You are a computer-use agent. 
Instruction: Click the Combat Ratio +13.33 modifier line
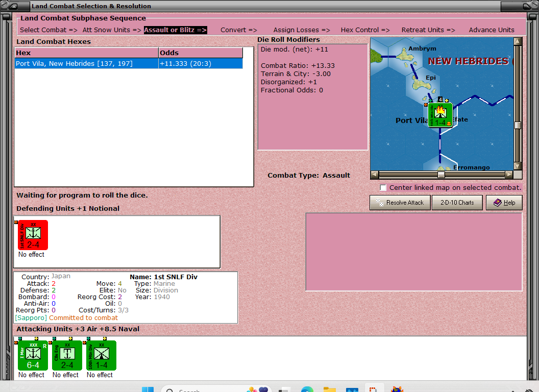point(298,66)
